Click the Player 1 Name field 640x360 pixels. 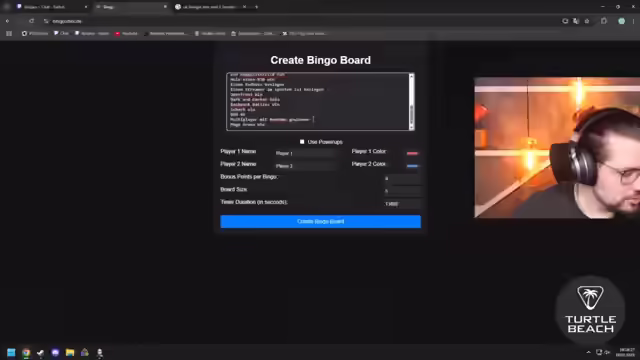[x=305, y=153]
